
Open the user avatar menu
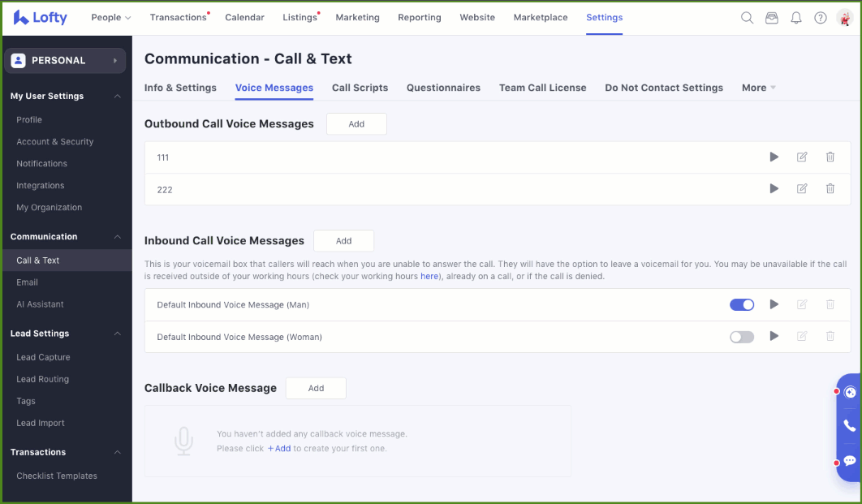844,18
